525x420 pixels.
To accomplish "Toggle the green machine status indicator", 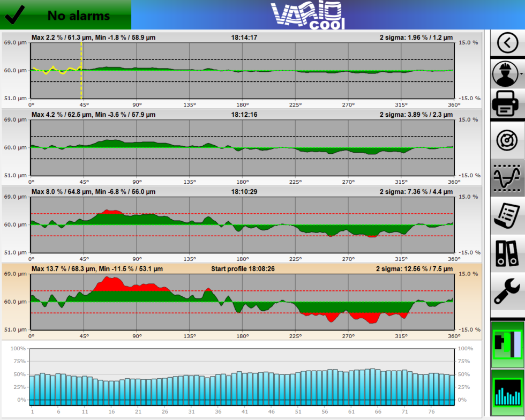I will tap(507, 344).
